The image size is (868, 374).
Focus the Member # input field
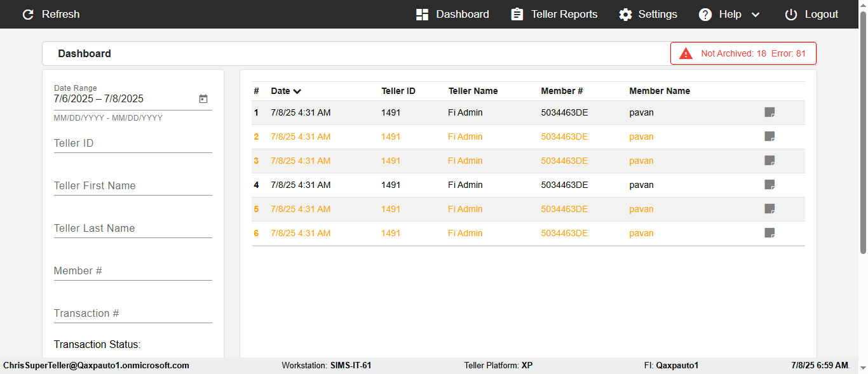pos(133,271)
